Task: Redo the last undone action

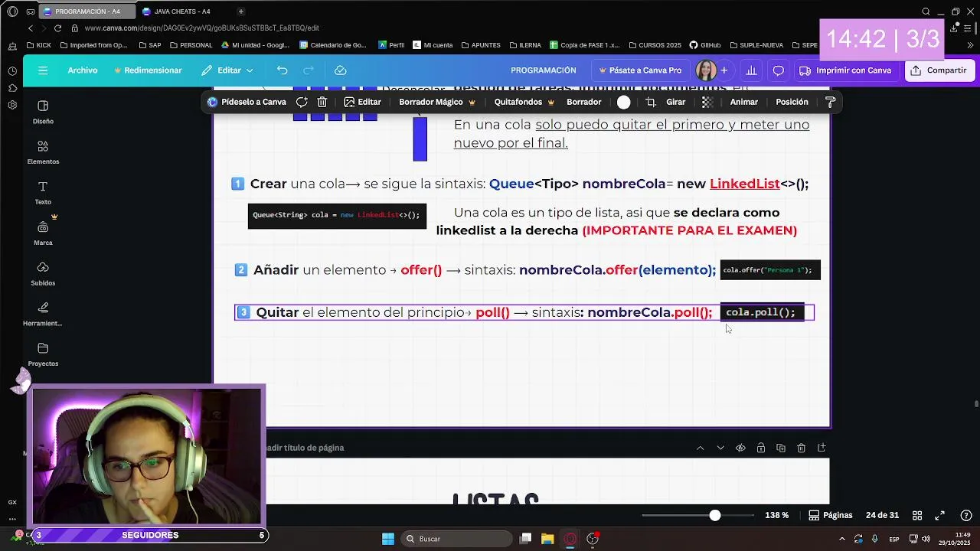Action: (x=309, y=70)
